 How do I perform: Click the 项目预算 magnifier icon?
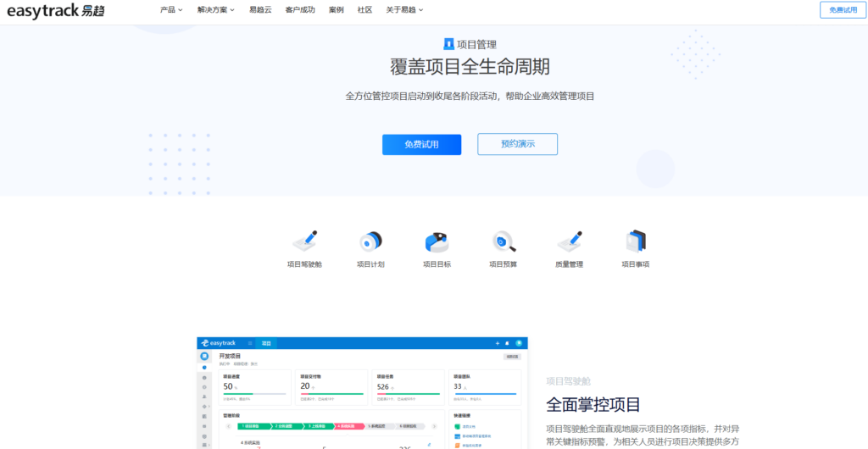click(503, 241)
